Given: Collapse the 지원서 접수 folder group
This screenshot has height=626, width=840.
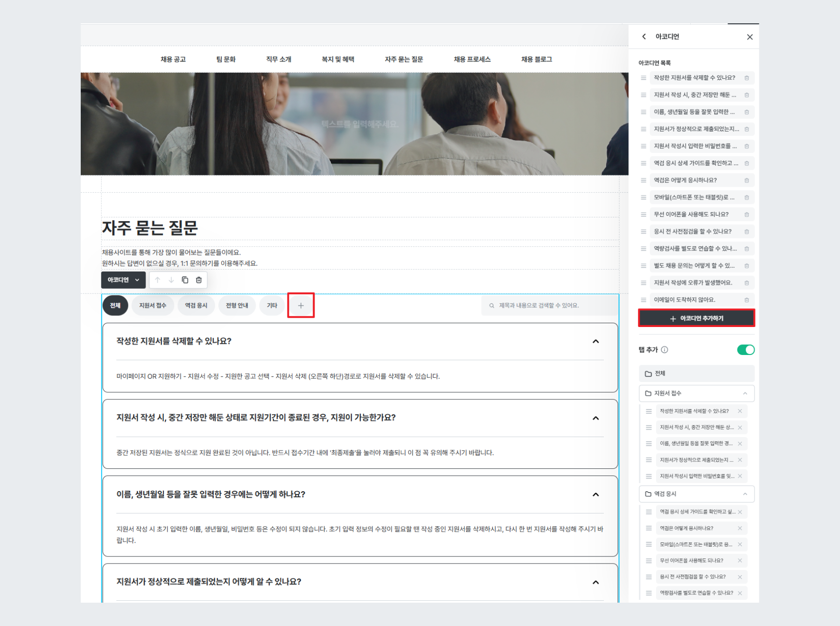Looking at the screenshot, I should [745, 394].
